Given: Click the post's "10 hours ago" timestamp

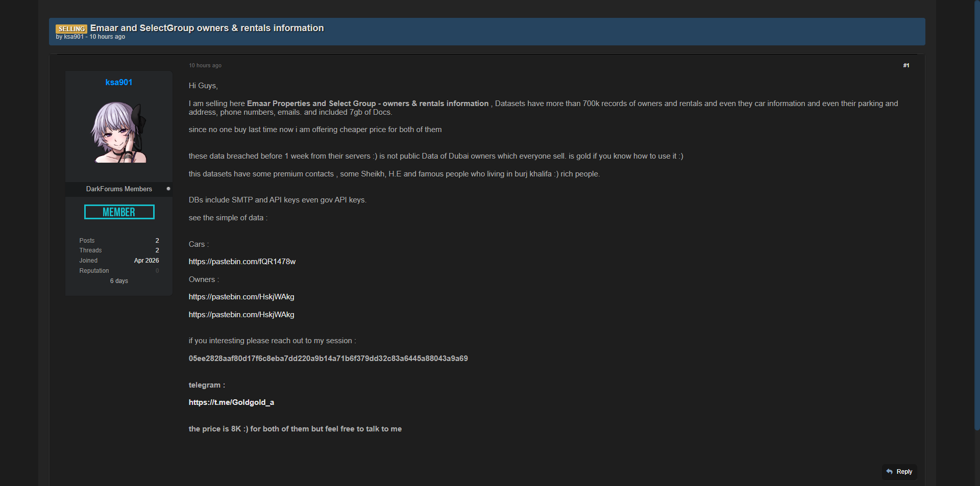Looking at the screenshot, I should (x=205, y=65).
